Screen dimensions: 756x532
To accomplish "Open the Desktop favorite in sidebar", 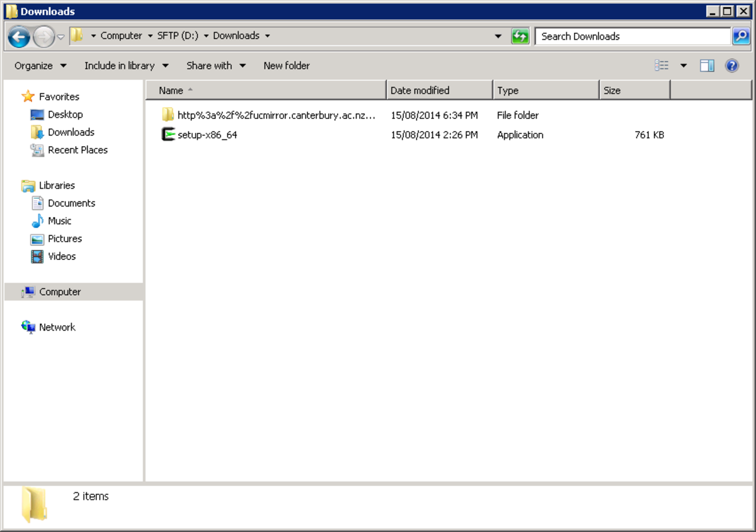I will 66,114.
